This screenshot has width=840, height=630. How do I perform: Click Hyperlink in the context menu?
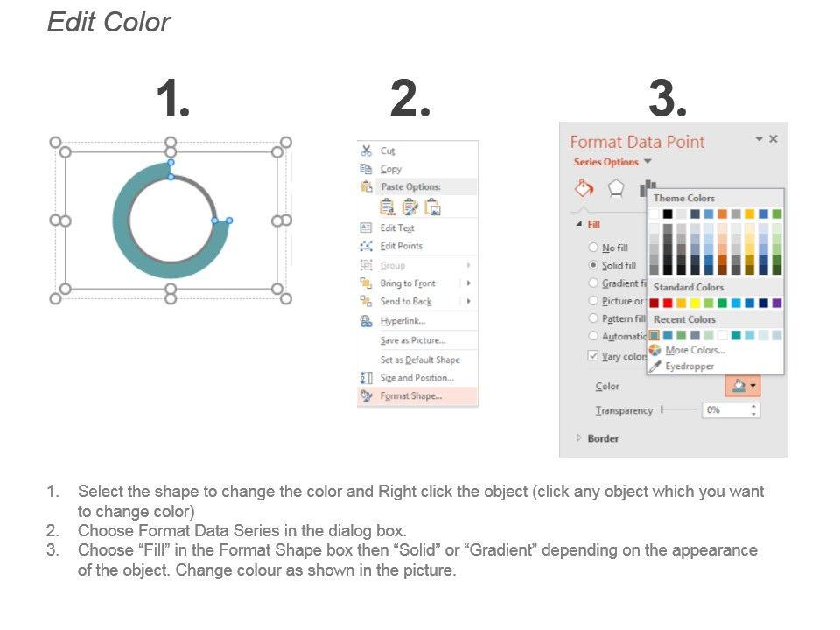402,321
